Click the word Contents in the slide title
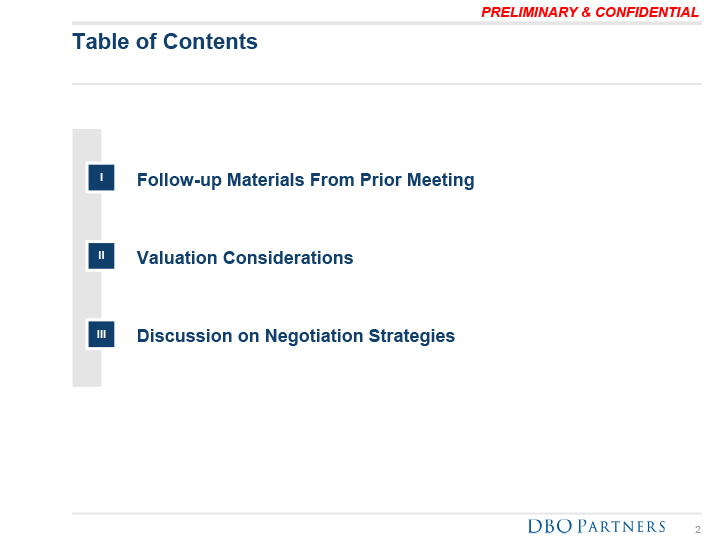Image resolution: width=720 pixels, height=540 pixels. (215, 42)
